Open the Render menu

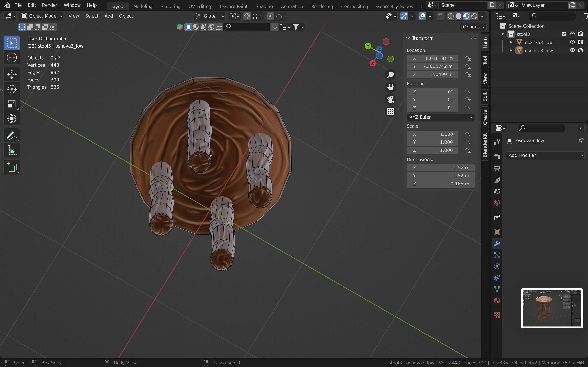(50, 5)
